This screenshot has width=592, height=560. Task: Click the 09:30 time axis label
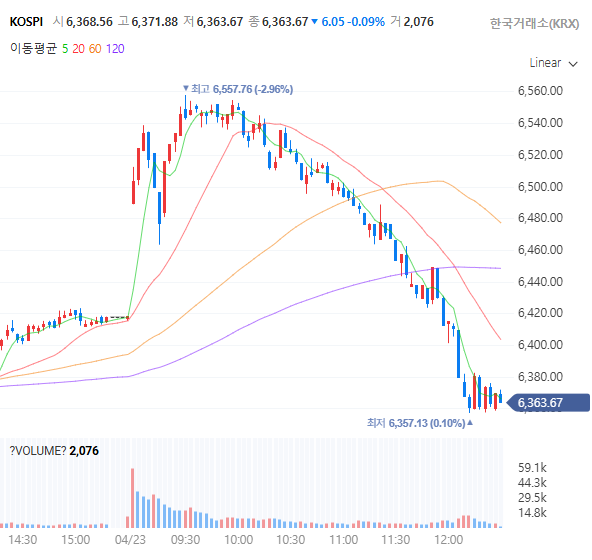(x=185, y=540)
